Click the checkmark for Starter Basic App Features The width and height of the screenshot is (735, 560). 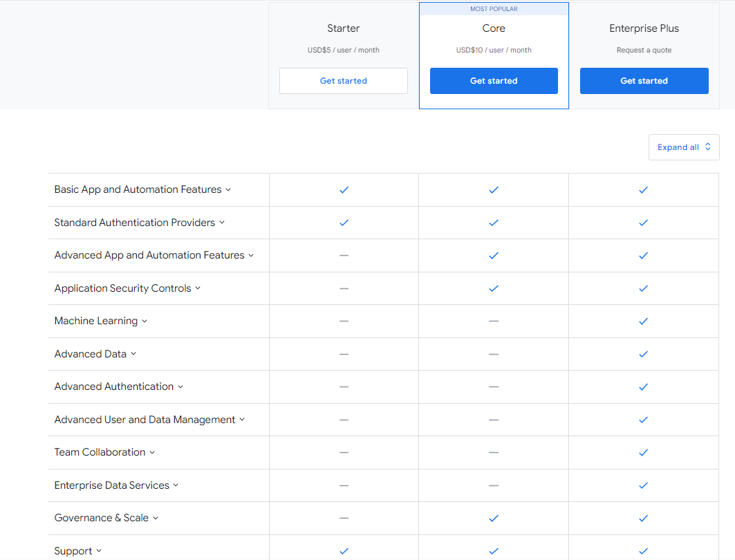coord(344,189)
